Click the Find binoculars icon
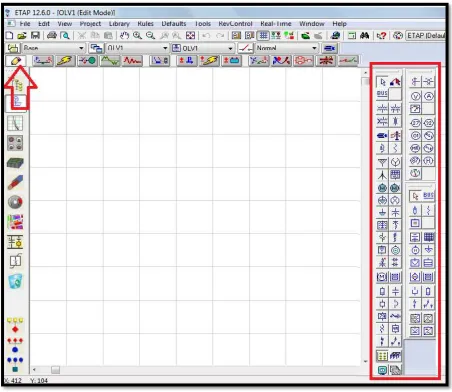Screen dimensions: 452x392 tap(365, 35)
